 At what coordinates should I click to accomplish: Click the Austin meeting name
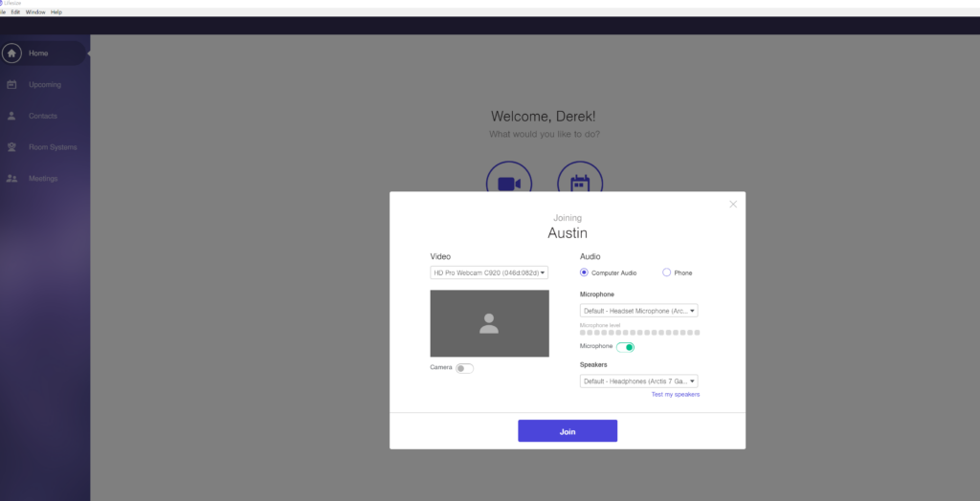[x=568, y=233]
